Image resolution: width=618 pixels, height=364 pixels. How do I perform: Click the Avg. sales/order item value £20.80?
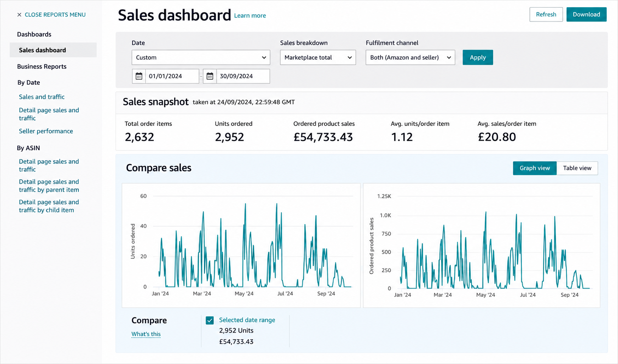click(x=497, y=137)
